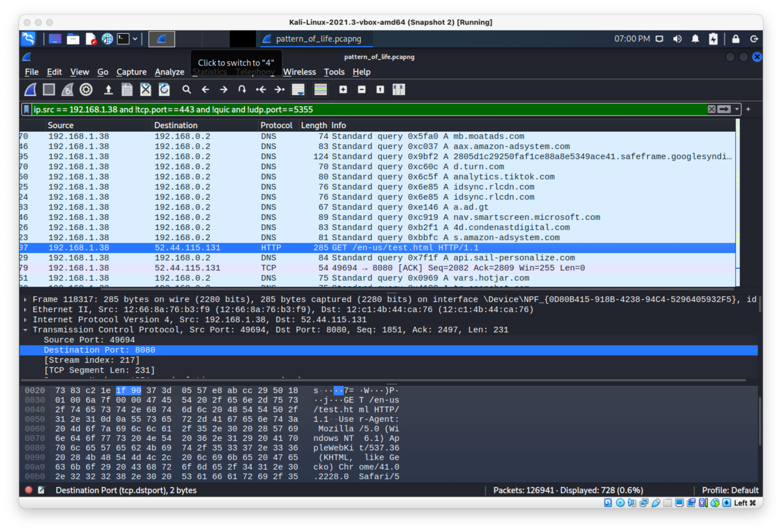Sort packets by Info column header

coord(532,125)
